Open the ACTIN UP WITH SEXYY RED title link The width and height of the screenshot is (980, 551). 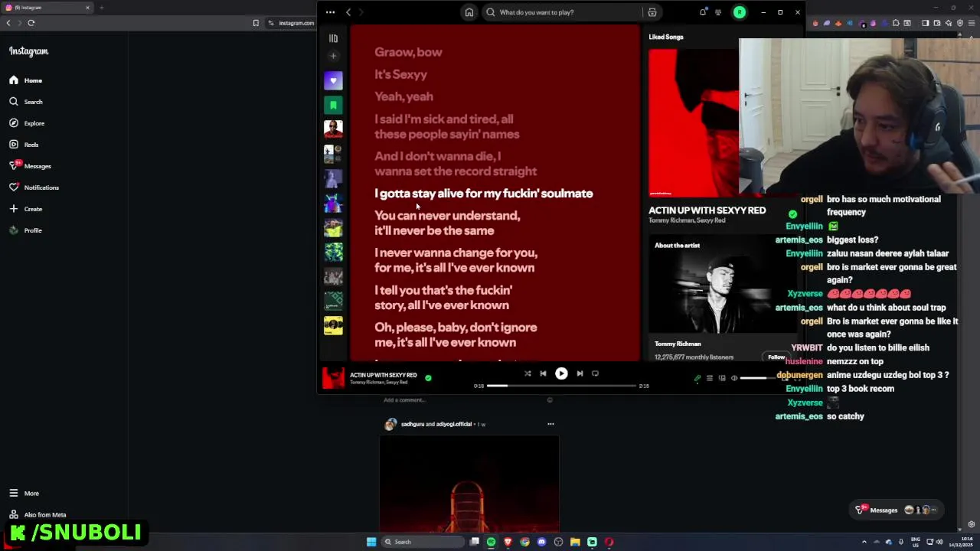tap(707, 210)
